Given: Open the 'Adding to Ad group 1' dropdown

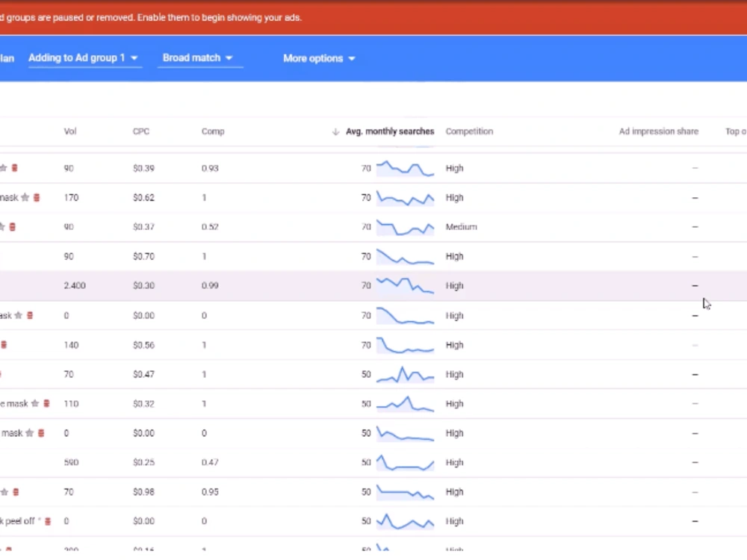Looking at the screenshot, I should [x=84, y=58].
